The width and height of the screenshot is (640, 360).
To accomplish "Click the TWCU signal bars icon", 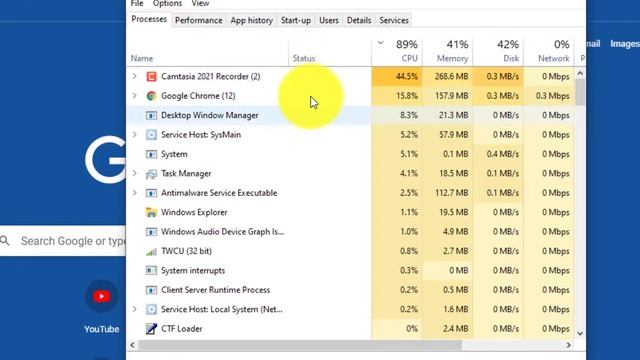I will (x=151, y=251).
